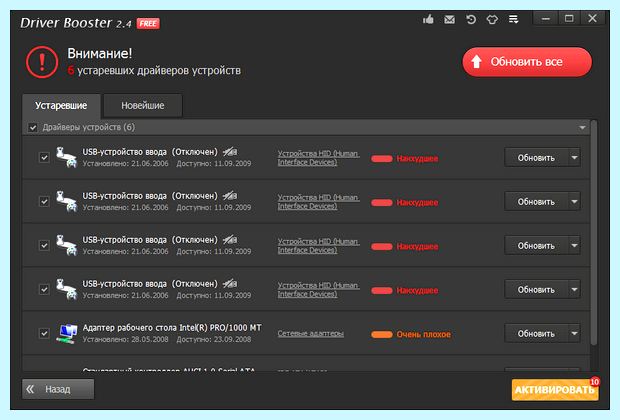Select the Адаптер рабочего стола Intel(R) PRO/1000 MT name
620x420 pixels.
[x=172, y=327]
